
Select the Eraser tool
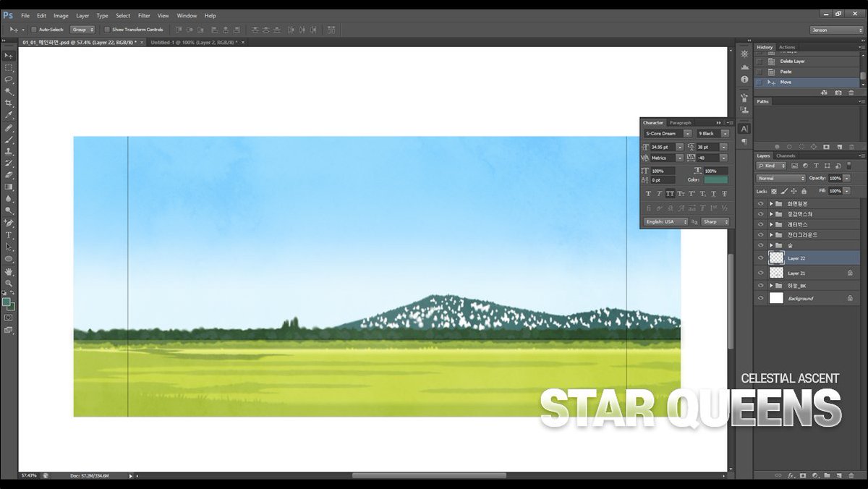tap(9, 175)
